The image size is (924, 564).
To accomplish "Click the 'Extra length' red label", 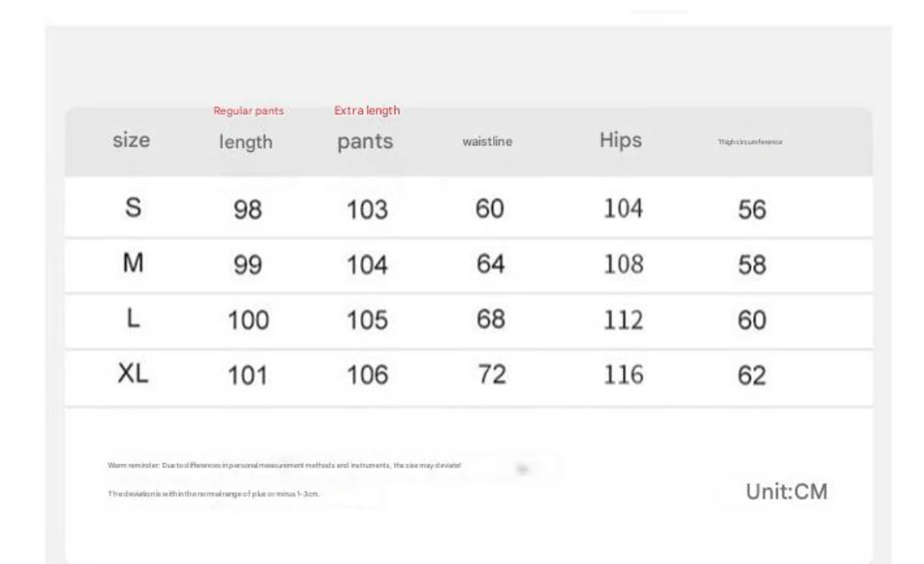I will point(367,110).
